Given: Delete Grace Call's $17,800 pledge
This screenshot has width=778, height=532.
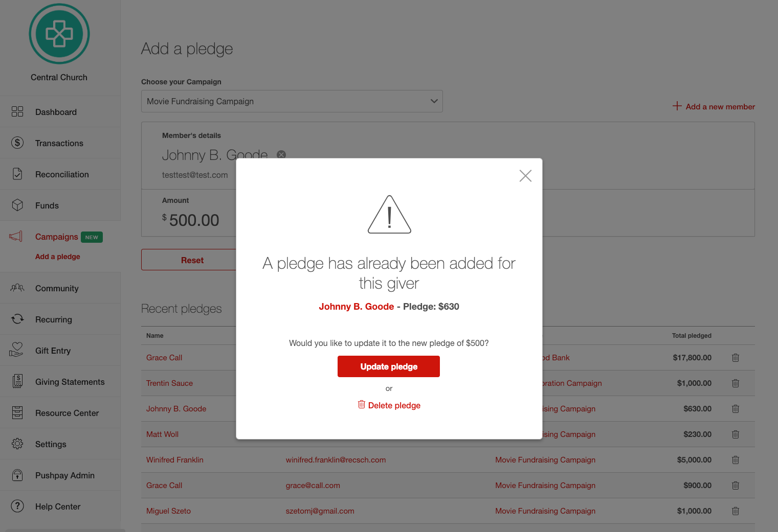Looking at the screenshot, I should point(736,358).
